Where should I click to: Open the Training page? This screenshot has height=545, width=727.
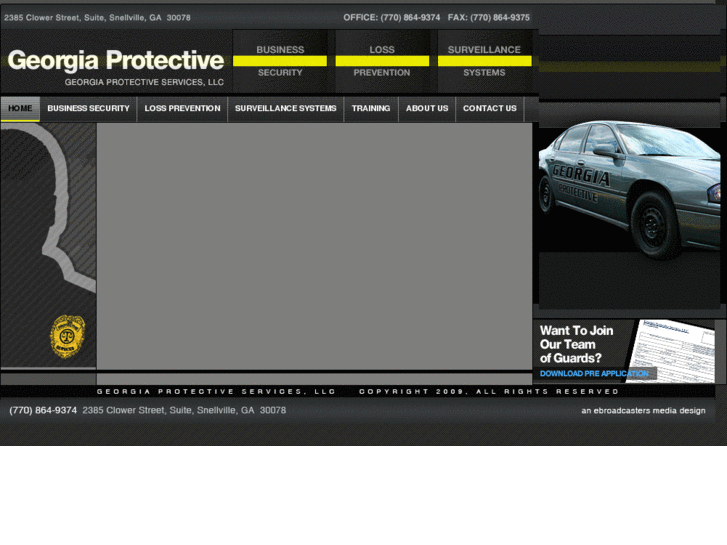tap(371, 109)
